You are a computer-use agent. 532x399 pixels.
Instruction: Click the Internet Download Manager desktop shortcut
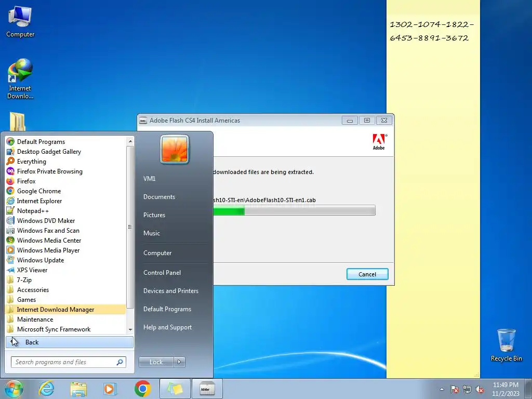click(x=20, y=79)
